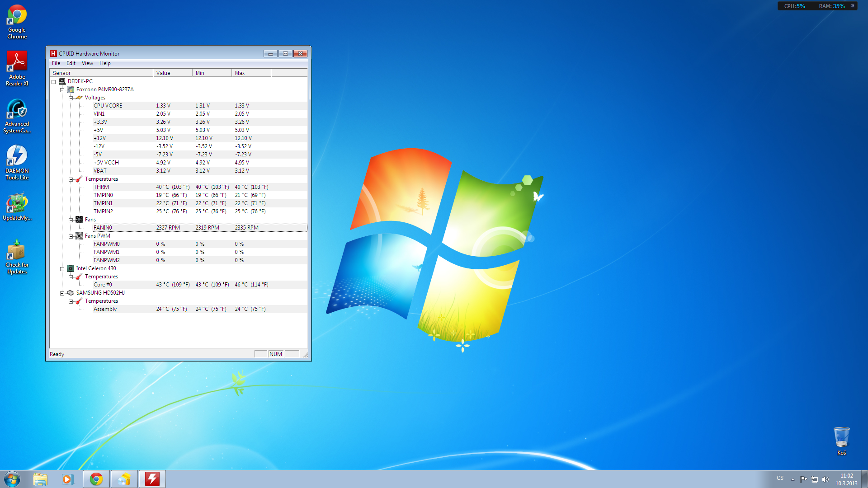The width and height of the screenshot is (868, 488).
Task: Select the Koš recycle bin icon
Action: tap(841, 441)
